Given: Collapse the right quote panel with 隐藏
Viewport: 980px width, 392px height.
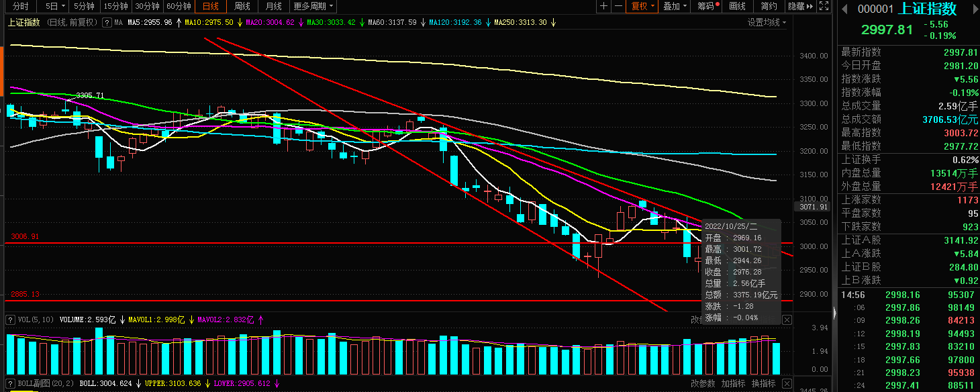Looking at the screenshot, I should point(800,6).
